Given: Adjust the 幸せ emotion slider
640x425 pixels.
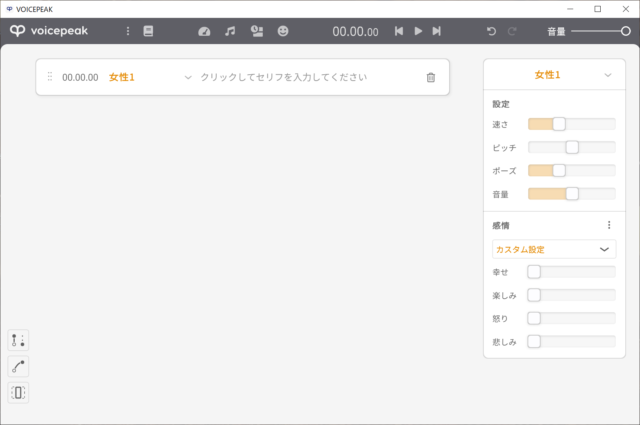Looking at the screenshot, I should [x=571, y=272].
